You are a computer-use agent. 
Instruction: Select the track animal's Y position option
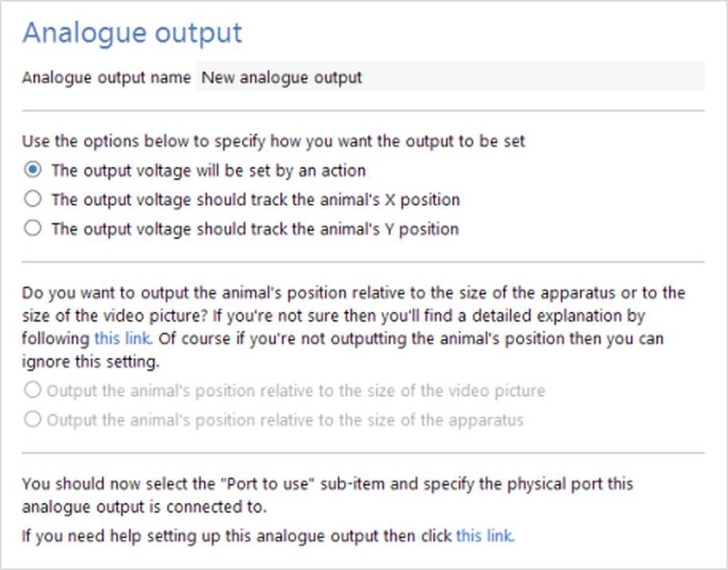point(33,228)
